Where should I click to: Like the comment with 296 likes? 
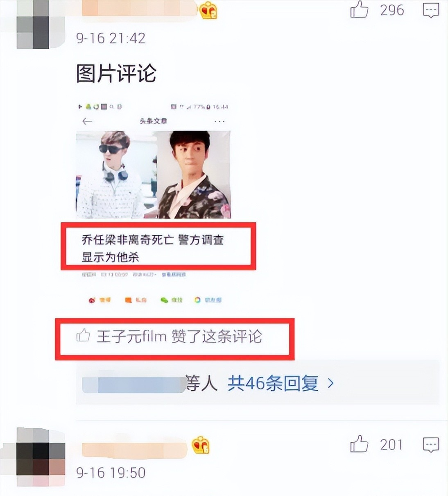click(x=359, y=9)
